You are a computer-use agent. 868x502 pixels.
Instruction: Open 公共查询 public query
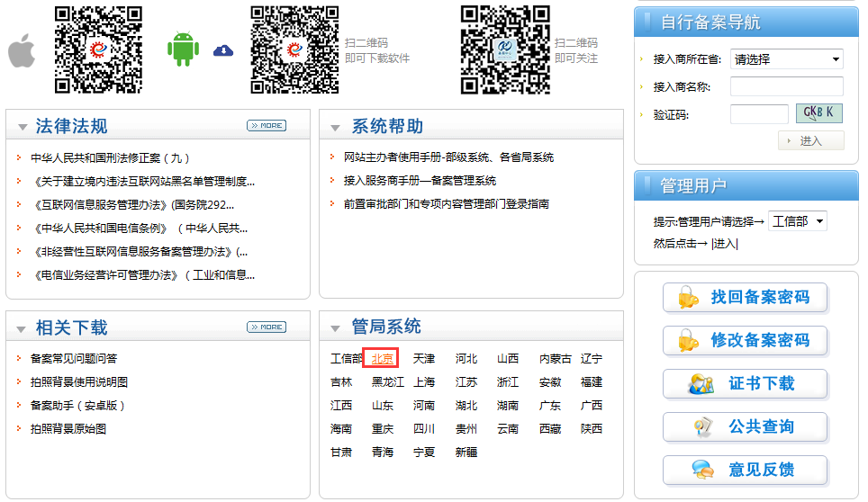pos(745,427)
